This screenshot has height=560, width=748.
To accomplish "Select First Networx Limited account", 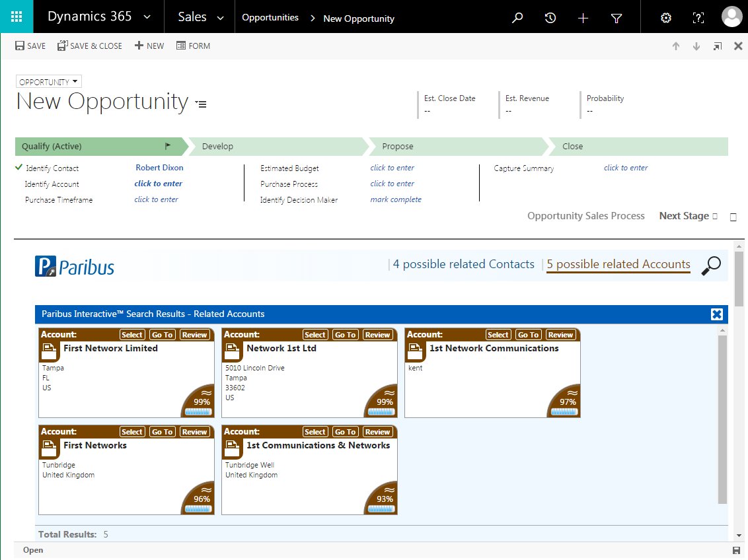I will (x=131, y=335).
